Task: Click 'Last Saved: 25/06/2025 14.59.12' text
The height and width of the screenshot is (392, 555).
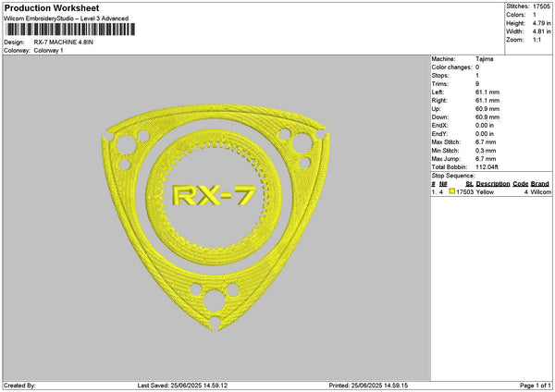Action: [x=182, y=386]
